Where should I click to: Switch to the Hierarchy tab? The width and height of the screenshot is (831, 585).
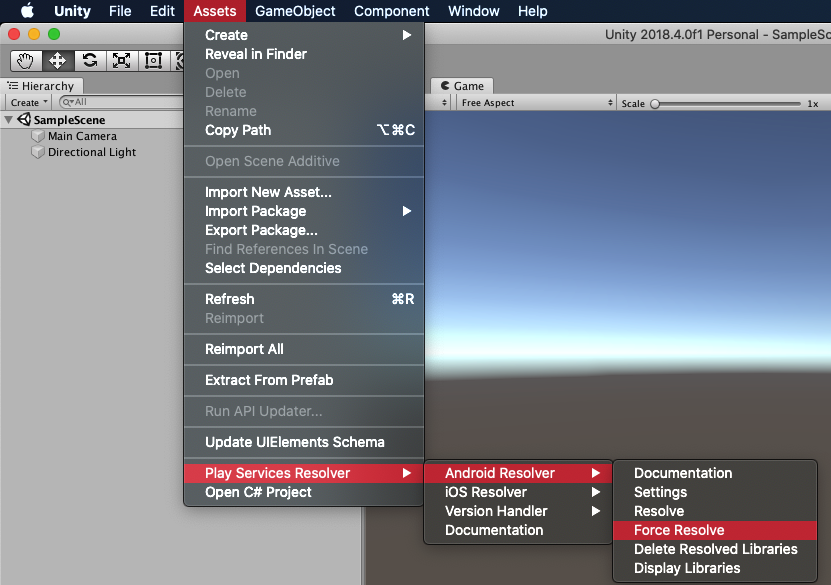pos(42,85)
